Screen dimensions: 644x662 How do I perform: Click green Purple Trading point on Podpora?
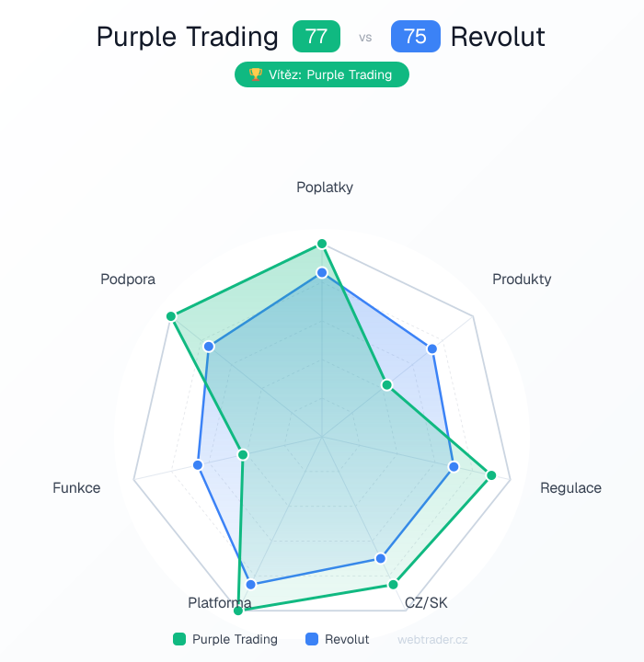170,316
